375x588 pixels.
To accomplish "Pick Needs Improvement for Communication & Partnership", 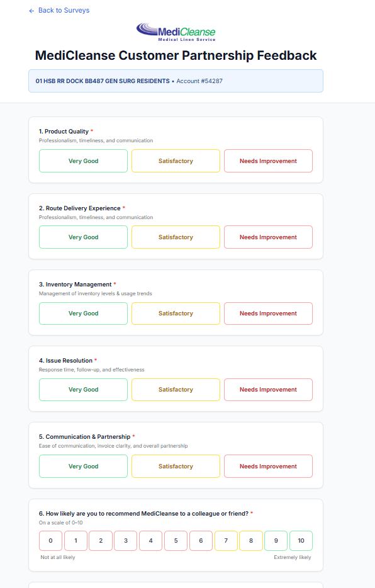I will [x=268, y=466].
